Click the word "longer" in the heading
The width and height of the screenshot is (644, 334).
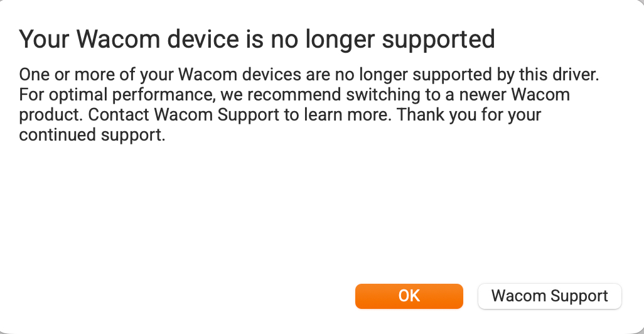point(338,40)
